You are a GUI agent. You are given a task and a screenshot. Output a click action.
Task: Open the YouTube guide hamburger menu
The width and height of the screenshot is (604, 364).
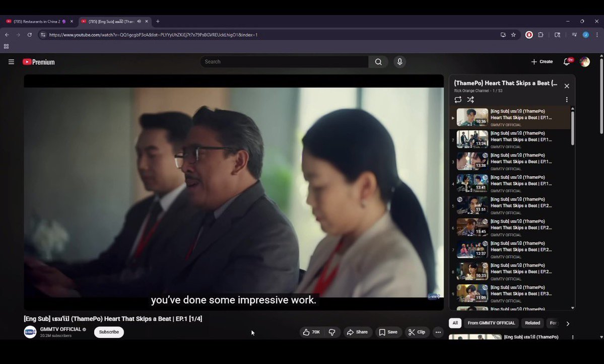[x=11, y=62]
